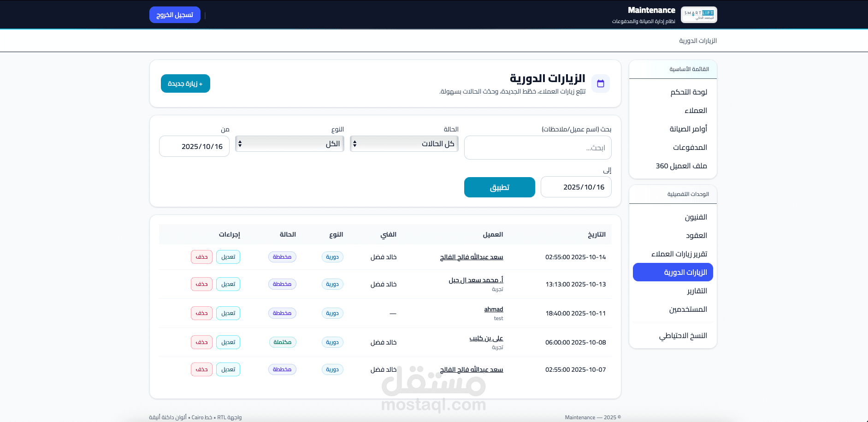Click technician خالد فضل in 2025-10-08 row
Viewport: 868px width, 422px height.
[384, 342]
